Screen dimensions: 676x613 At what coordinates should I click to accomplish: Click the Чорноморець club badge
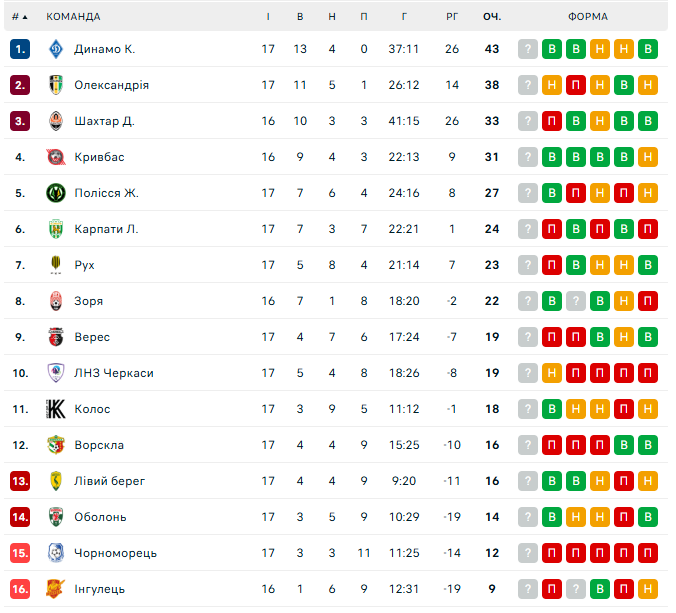pos(56,553)
